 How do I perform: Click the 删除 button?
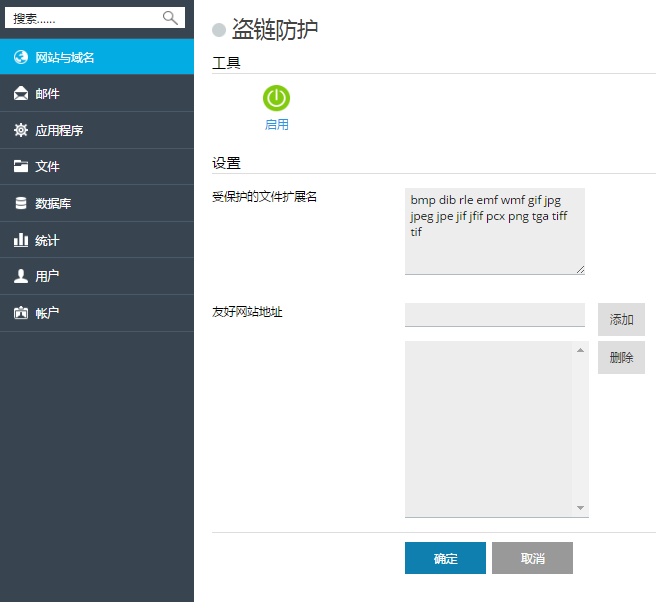point(621,357)
